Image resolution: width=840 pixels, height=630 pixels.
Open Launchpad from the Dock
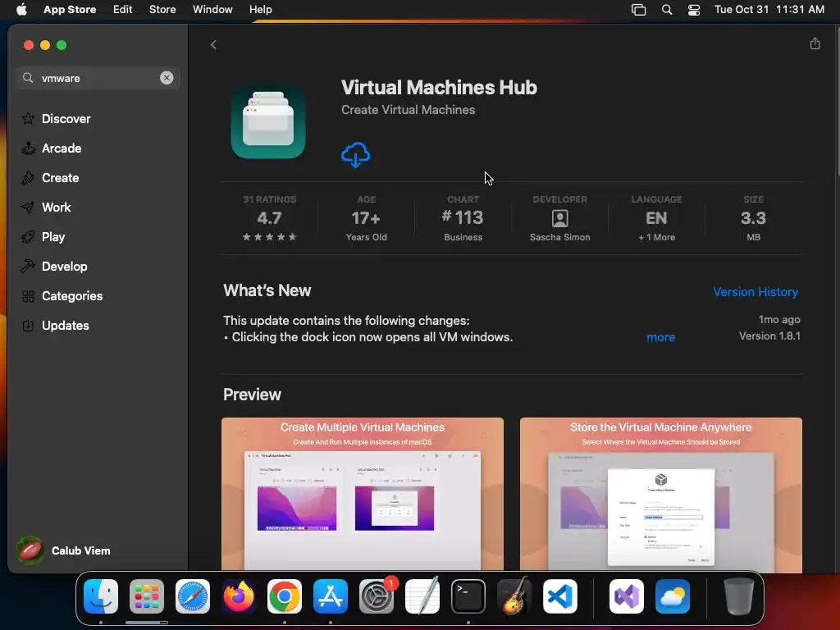tap(147, 596)
